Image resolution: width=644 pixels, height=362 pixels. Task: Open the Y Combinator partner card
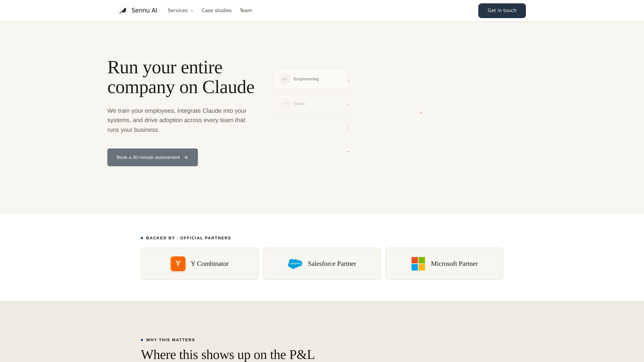(200, 264)
